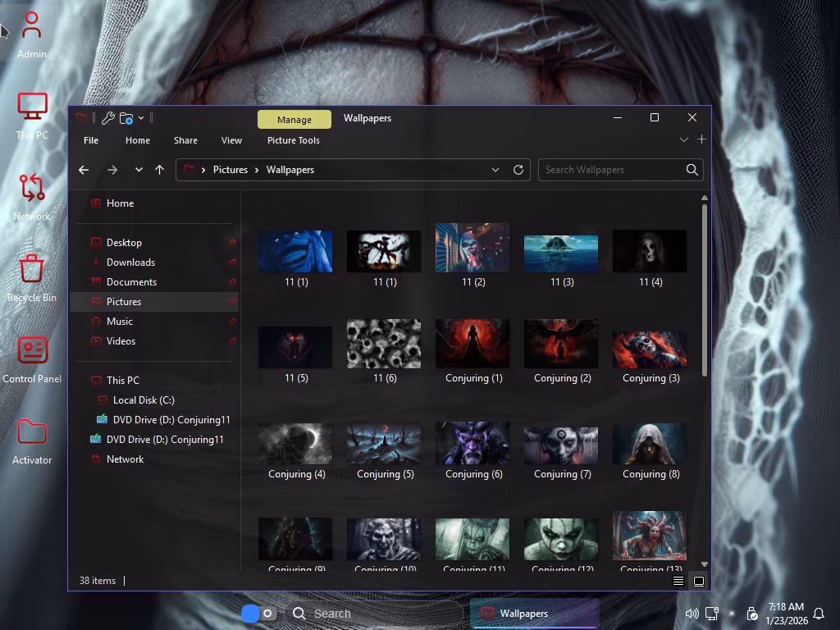The width and height of the screenshot is (840, 630).
Task: Switch to details list view
Action: 678,581
